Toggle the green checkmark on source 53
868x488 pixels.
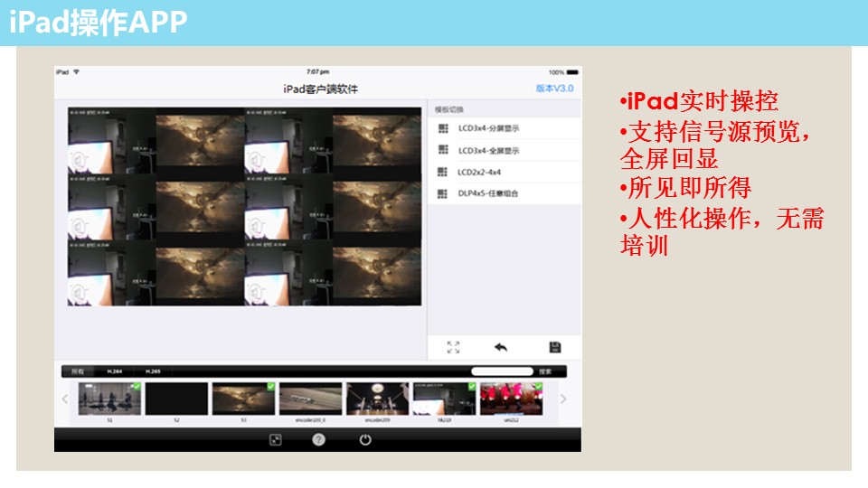pyautogui.click(x=270, y=386)
